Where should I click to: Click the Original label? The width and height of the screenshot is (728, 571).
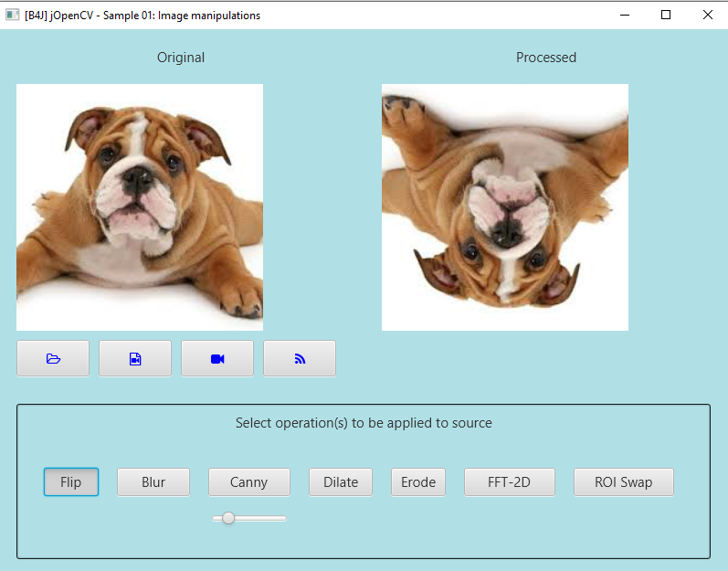[181, 57]
